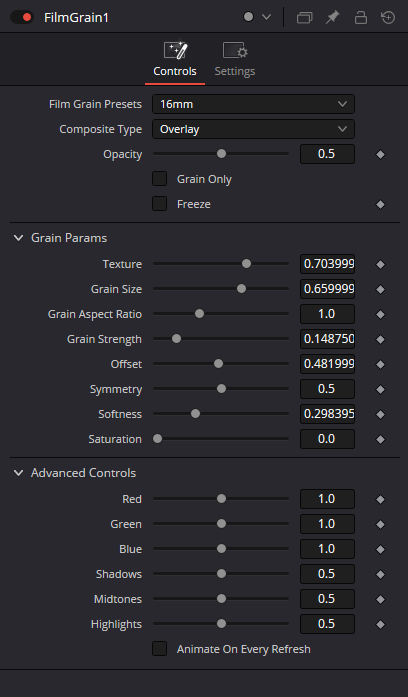
Task: Add keyframe for Grain Aspect Ratio
Action: coord(380,314)
